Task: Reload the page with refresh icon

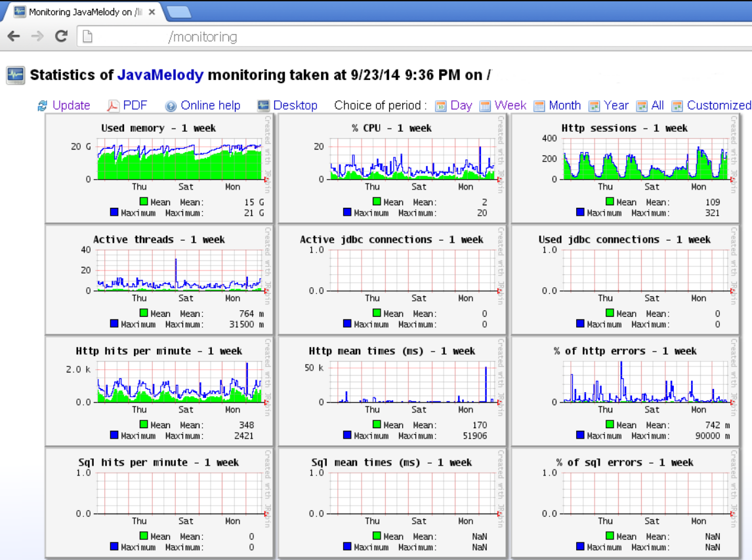Action: click(x=62, y=36)
